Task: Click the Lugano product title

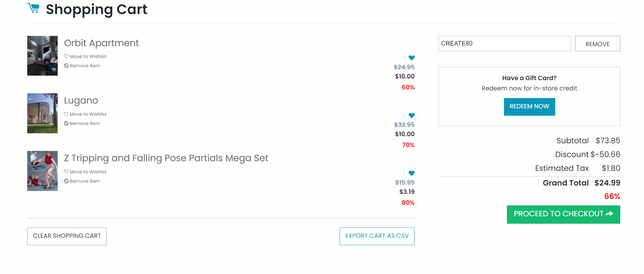Action: [x=81, y=100]
